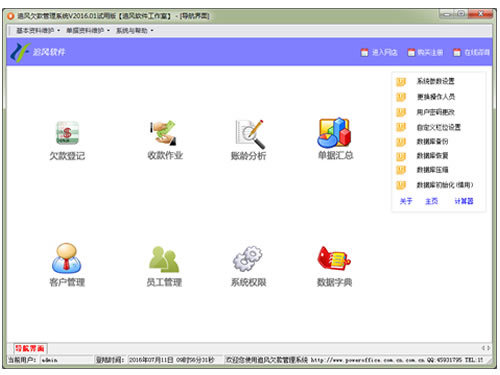Click the welcome message with website URL
The width and height of the screenshot is (500, 375).
(355, 360)
